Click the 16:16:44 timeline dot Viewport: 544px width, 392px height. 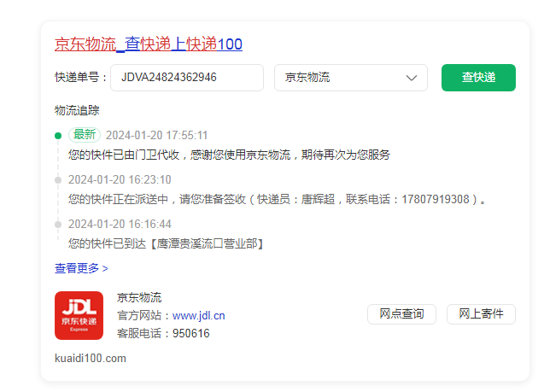click(x=58, y=225)
